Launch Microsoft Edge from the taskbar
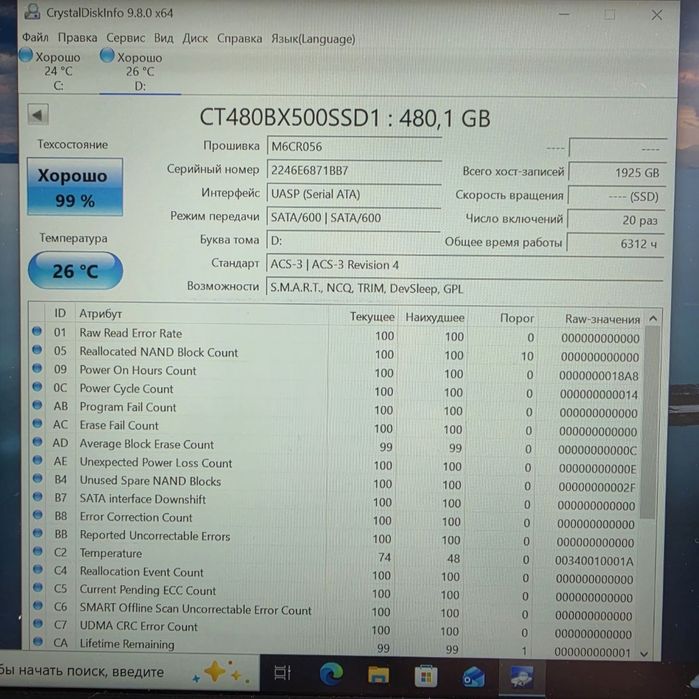 point(331,674)
